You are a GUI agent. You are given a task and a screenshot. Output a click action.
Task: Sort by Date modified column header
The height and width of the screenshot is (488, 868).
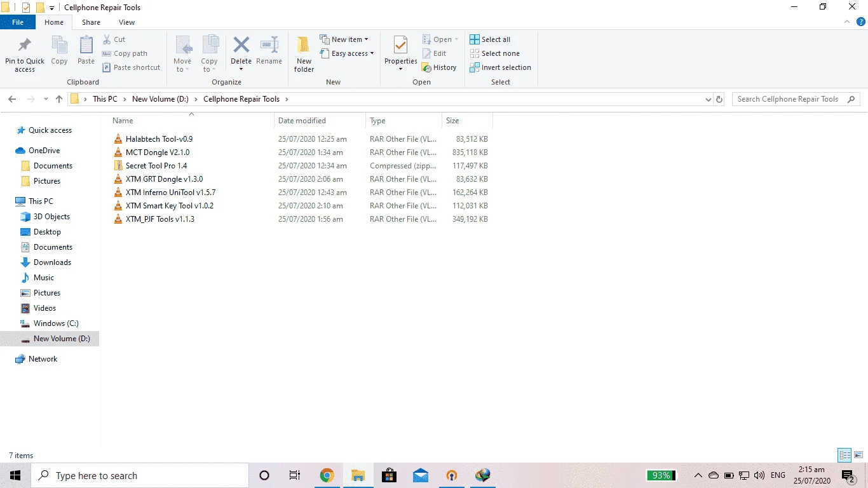click(x=320, y=121)
